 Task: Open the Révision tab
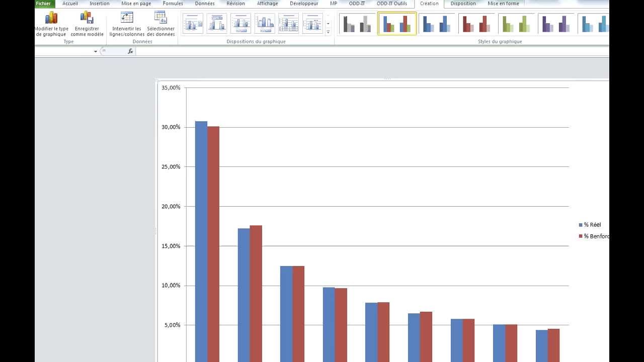pyautogui.click(x=236, y=4)
